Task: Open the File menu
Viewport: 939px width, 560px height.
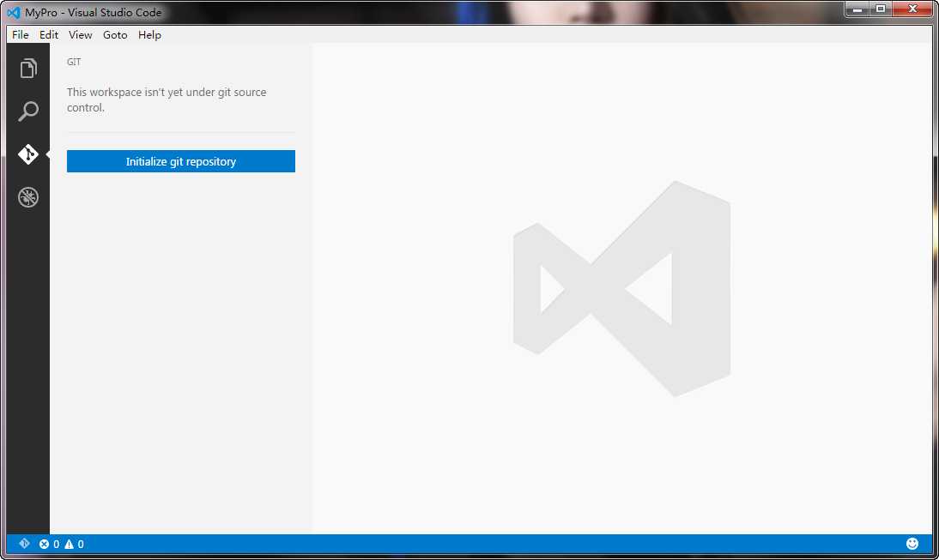Action: pyautogui.click(x=21, y=34)
